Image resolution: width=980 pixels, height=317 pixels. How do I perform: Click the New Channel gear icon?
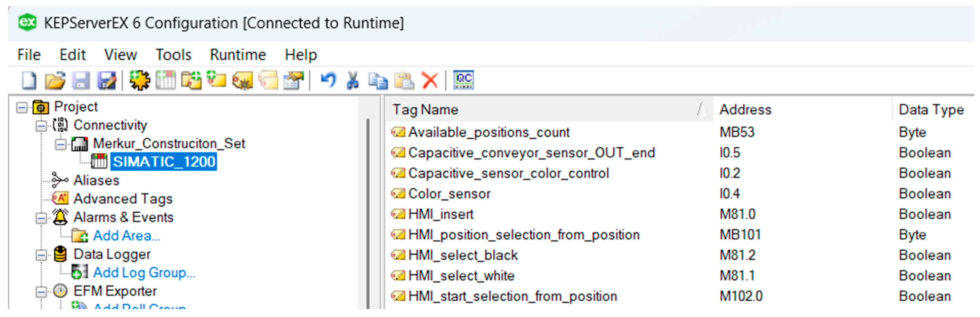140,80
